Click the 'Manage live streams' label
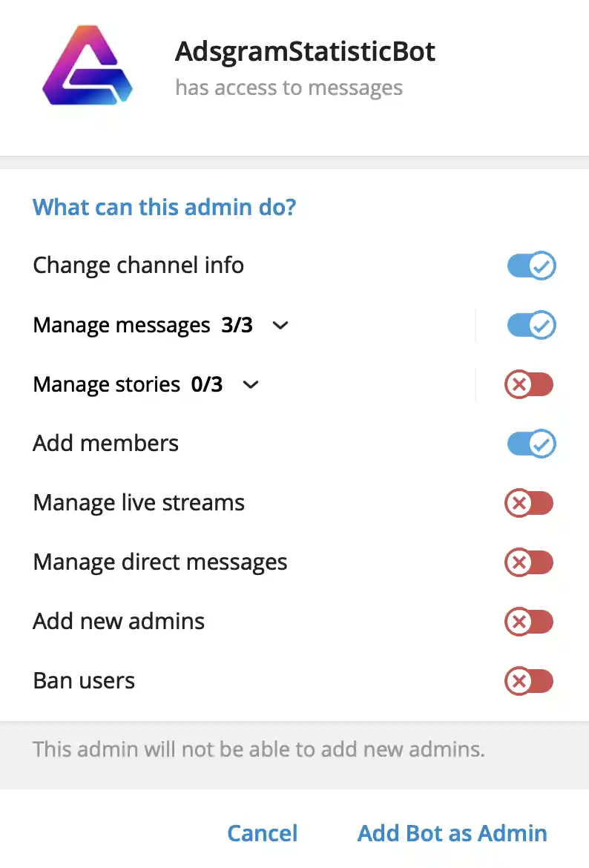 tap(139, 503)
